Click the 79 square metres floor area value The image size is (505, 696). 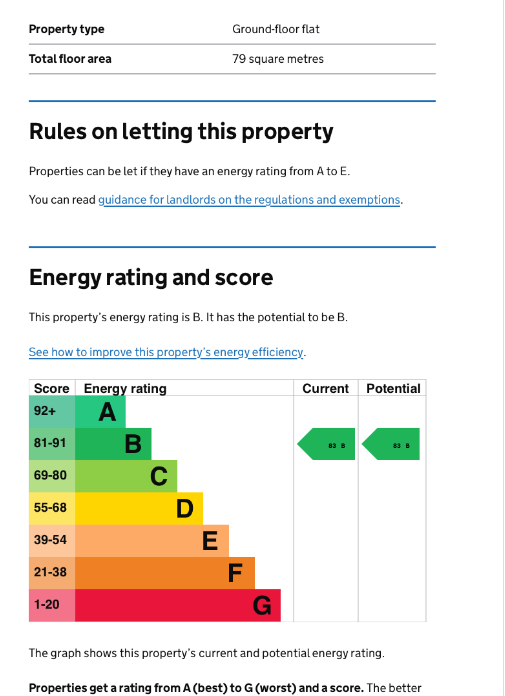click(278, 59)
